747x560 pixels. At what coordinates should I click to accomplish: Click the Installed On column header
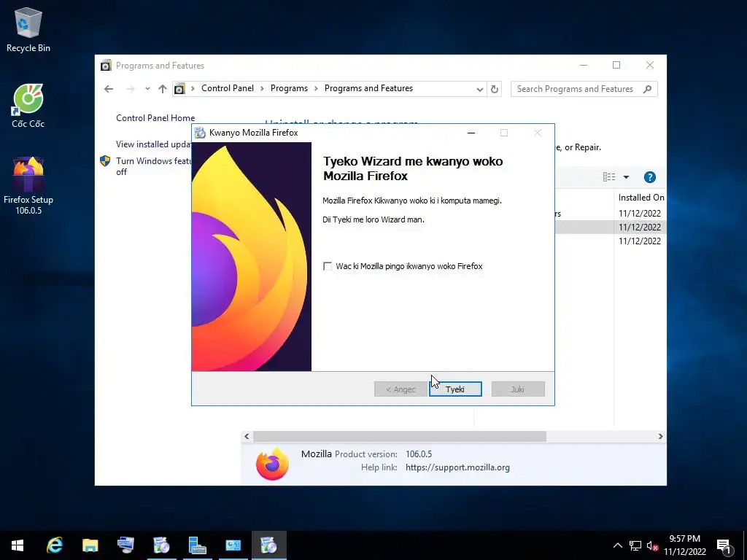640,197
